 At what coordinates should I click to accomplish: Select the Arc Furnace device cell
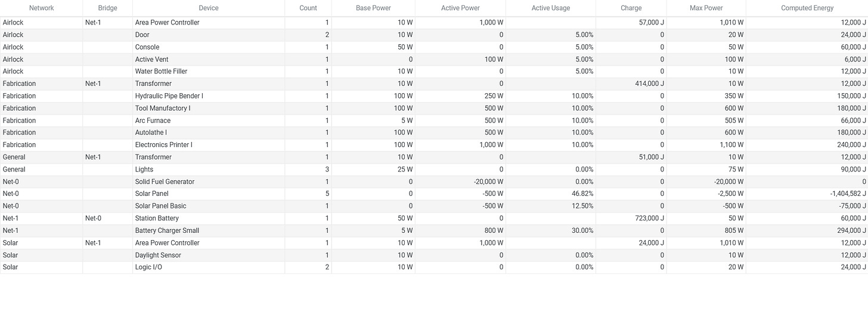(x=209, y=121)
